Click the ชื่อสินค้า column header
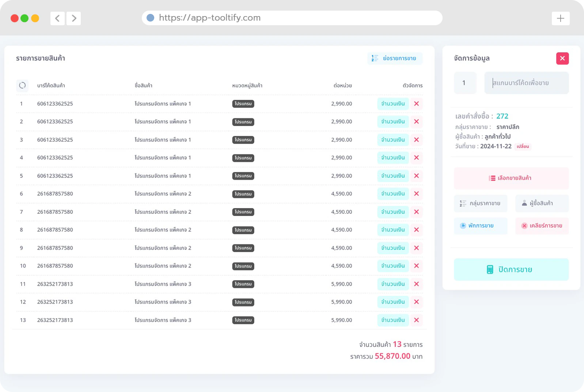The width and height of the screenshot is (584, 392). [x=143, y=85]
